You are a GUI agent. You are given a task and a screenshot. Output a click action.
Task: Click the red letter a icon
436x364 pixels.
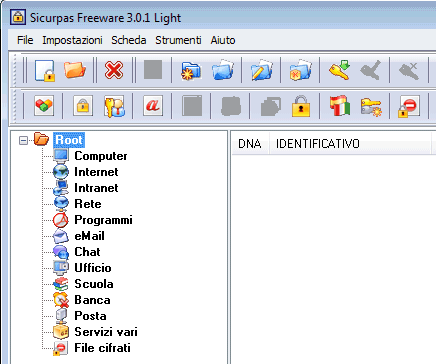(153, 106)
